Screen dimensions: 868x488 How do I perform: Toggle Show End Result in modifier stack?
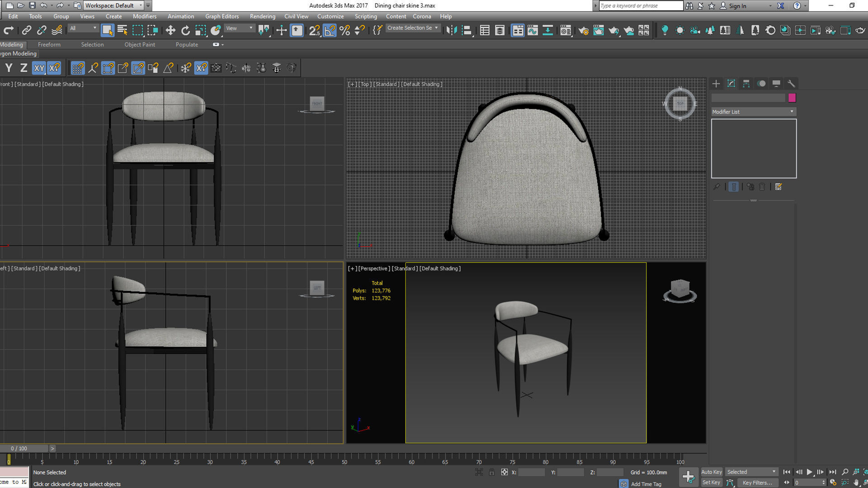point(734,187)
